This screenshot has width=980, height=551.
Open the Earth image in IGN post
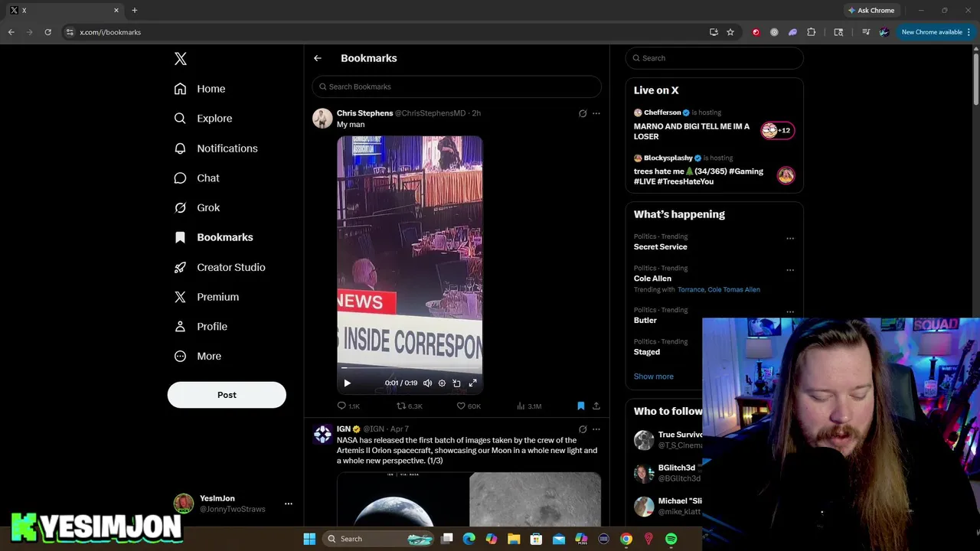tap(403, 499)
